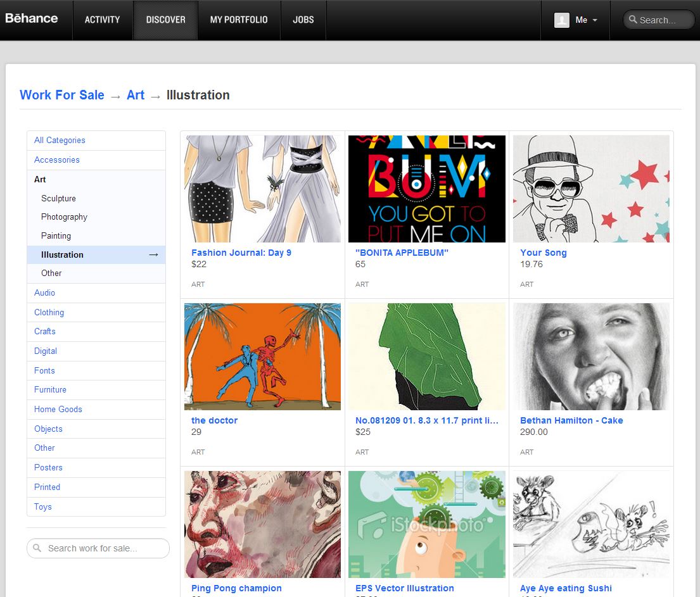Screen dimensions: 700x597
Task: Click the ART tag under No.081209 print
Action: [362, 452]
